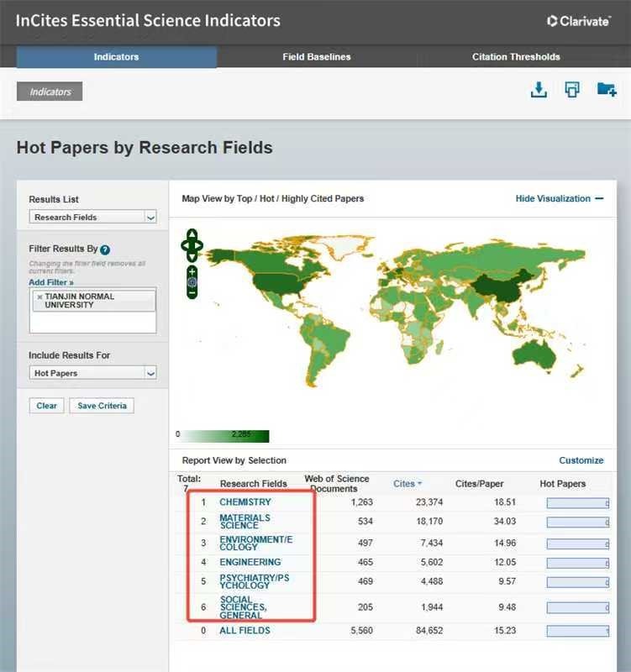Click Hide Visualization link
This screenshot has height=672, width=631.
[560, 198]
